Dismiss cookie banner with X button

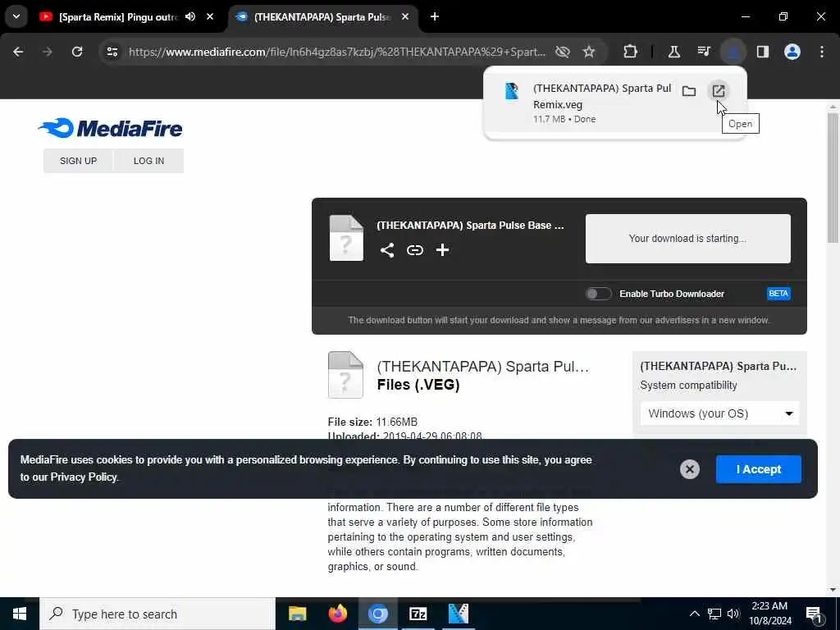coord(689,469)
